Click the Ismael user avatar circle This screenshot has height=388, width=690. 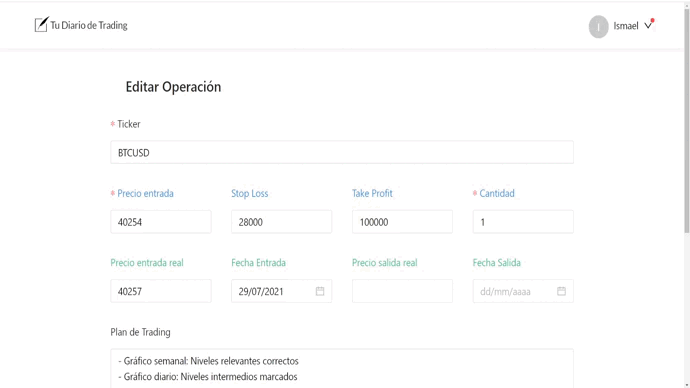pyautogui.click(x=598, y=26)
